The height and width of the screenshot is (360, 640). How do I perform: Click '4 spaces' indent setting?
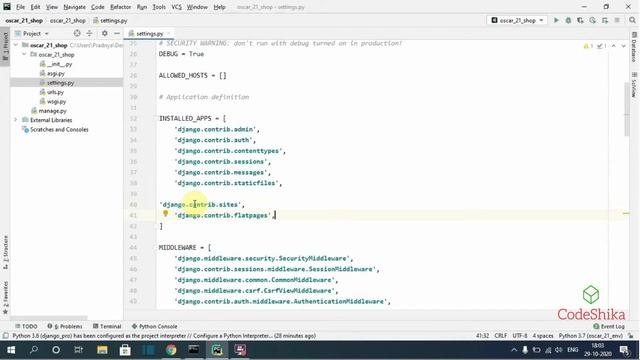543,336
